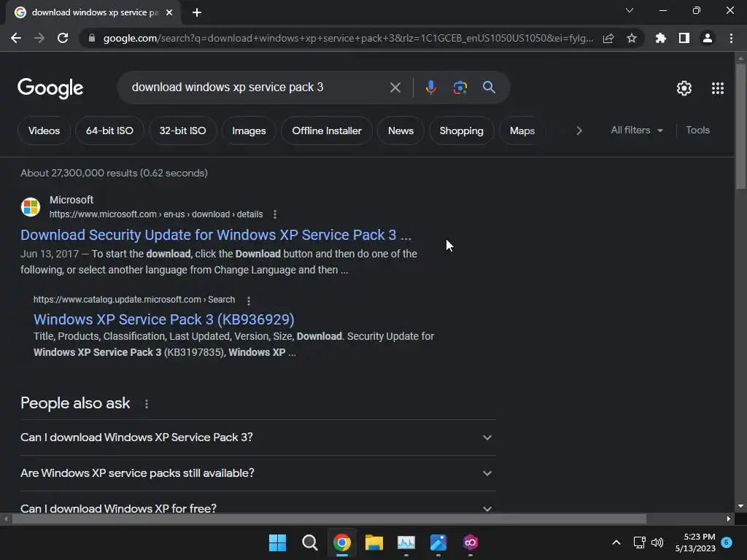Expand "Can I download Windows XP for free?"
This screenshot has height=560, width=747.
coord(258,507)
